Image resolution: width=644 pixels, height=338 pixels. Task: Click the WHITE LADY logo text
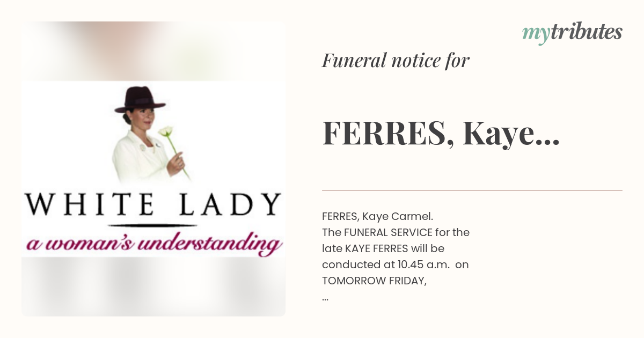tap(153, 204)
